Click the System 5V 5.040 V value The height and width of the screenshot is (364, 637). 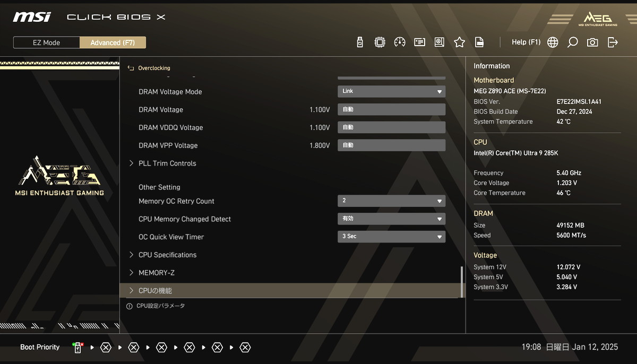566,277
